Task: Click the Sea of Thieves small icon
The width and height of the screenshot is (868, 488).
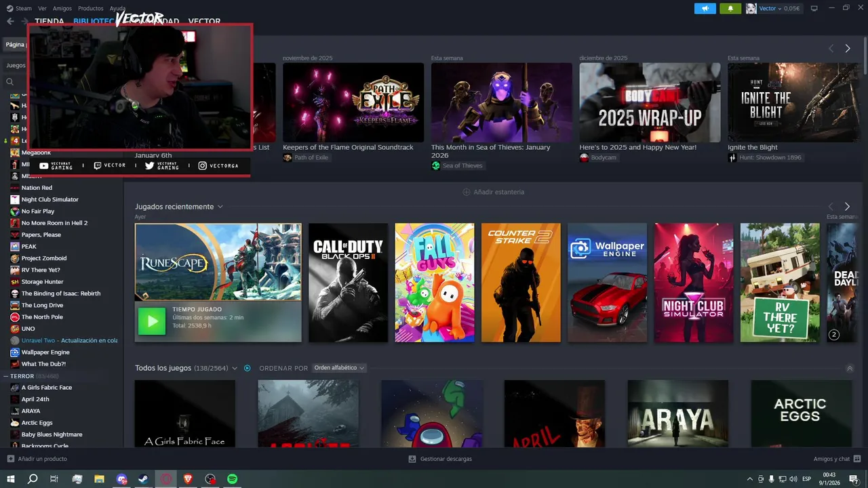Action: 436,165
